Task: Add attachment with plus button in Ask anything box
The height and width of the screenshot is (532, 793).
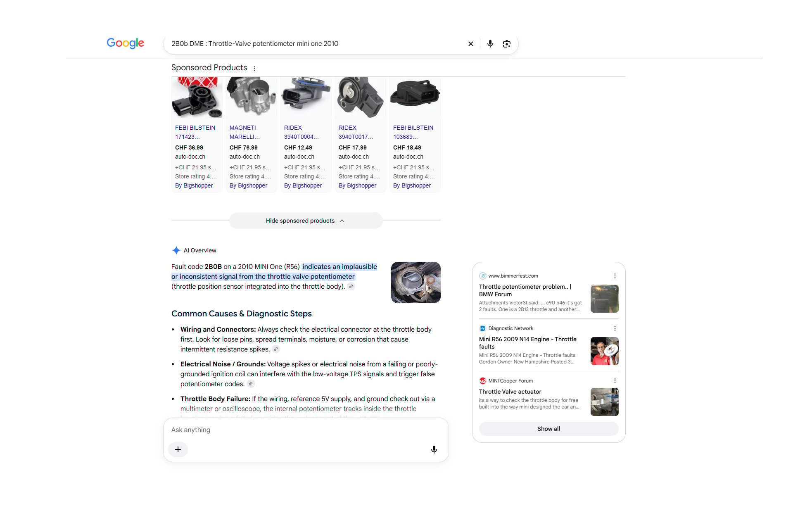Action: (178, 449)
